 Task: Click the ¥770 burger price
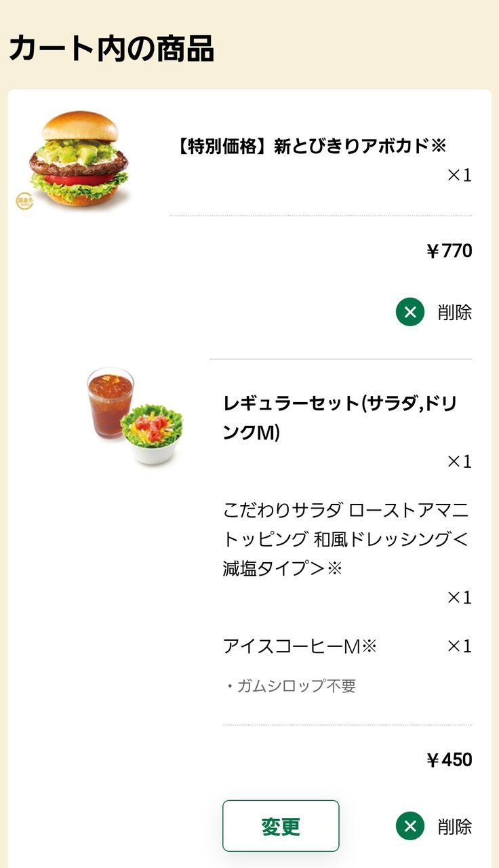pos(450,251)
